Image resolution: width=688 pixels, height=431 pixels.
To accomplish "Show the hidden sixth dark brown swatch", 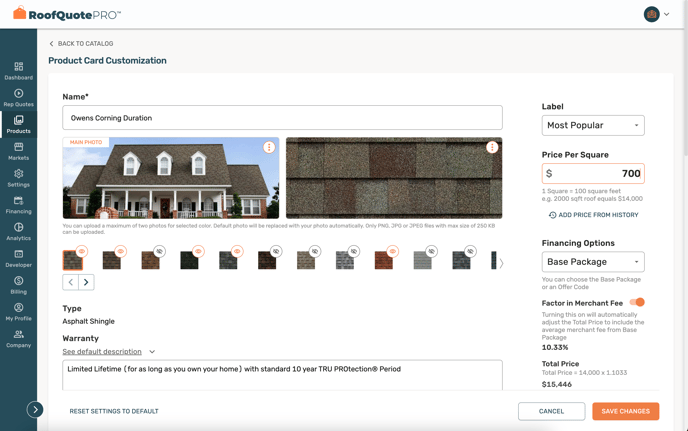I will pyautogui.click(x=276, y=251).
